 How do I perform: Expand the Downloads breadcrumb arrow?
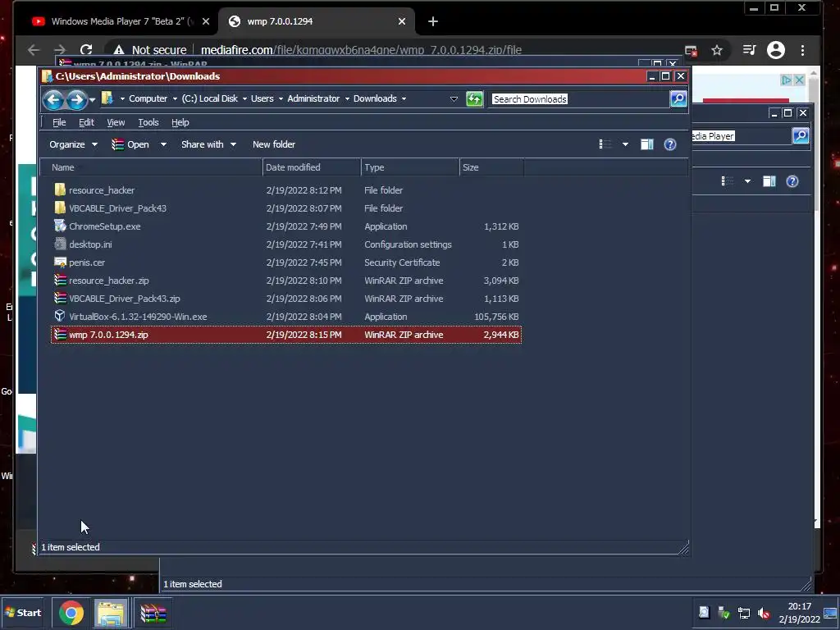[x=404, y=99]
